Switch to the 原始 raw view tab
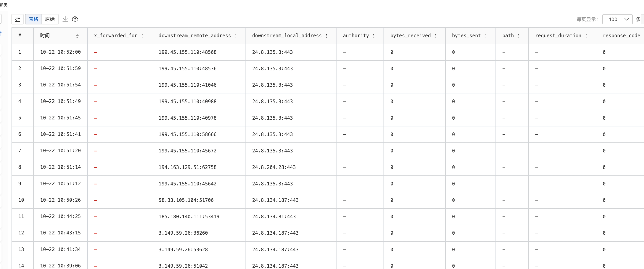 pyautogui.click(x=50, y=19)
